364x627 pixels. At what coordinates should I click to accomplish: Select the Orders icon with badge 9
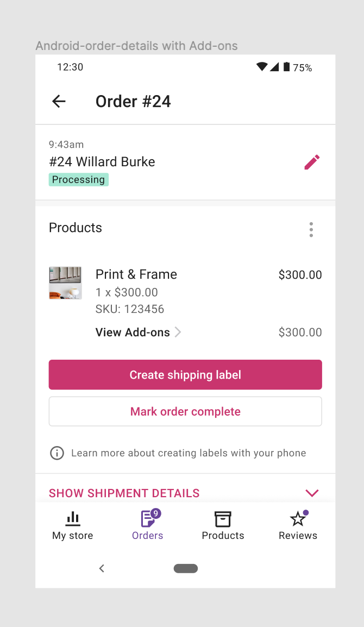point(147,519)
